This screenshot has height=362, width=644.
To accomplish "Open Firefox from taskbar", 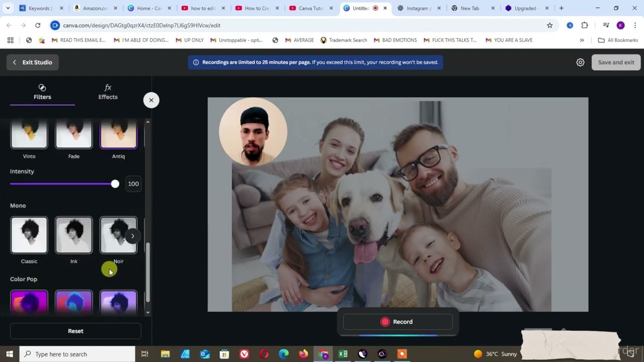I will coord(303,354).
